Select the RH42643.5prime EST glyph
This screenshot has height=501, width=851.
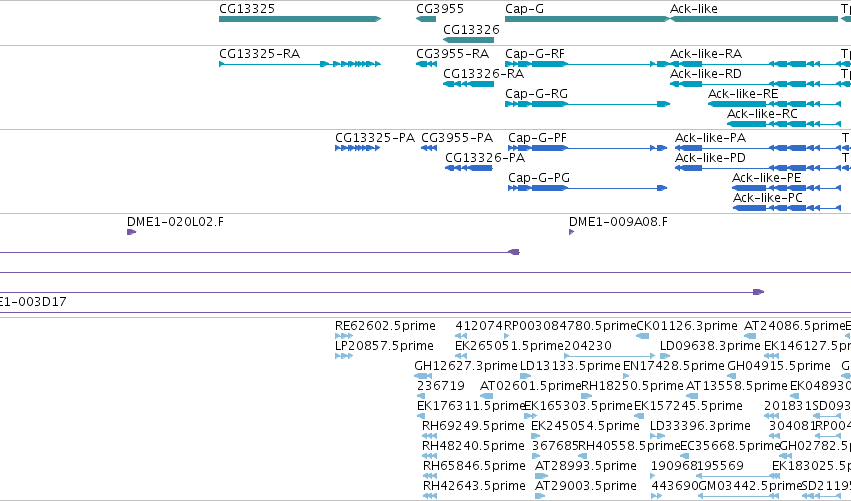tap(429, 496)
